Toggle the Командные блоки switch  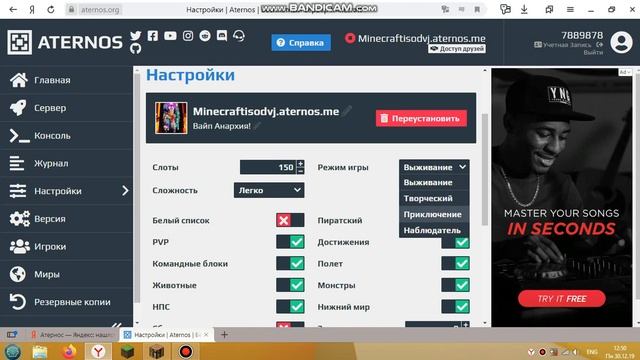pos(290,263)
